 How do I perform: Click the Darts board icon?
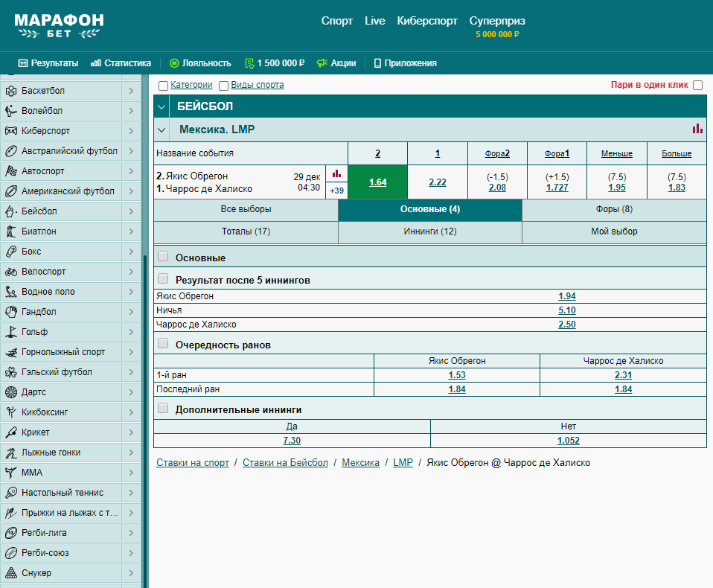coord(11,392)
